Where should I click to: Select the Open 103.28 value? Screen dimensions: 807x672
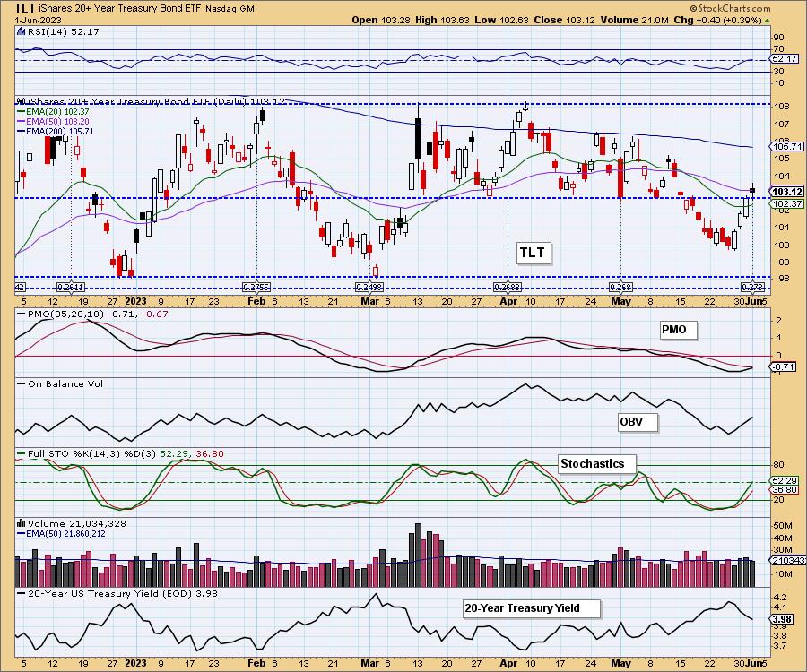pos(381,20)
